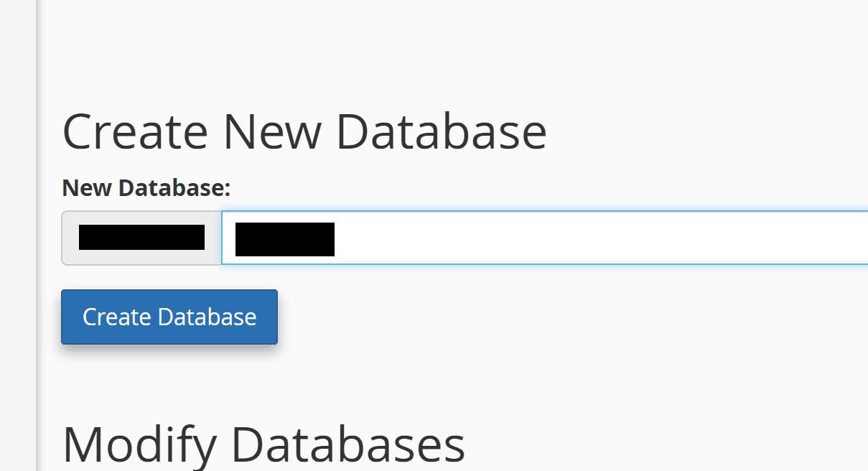Click the "New Database:" field label

tap(146, 188)
